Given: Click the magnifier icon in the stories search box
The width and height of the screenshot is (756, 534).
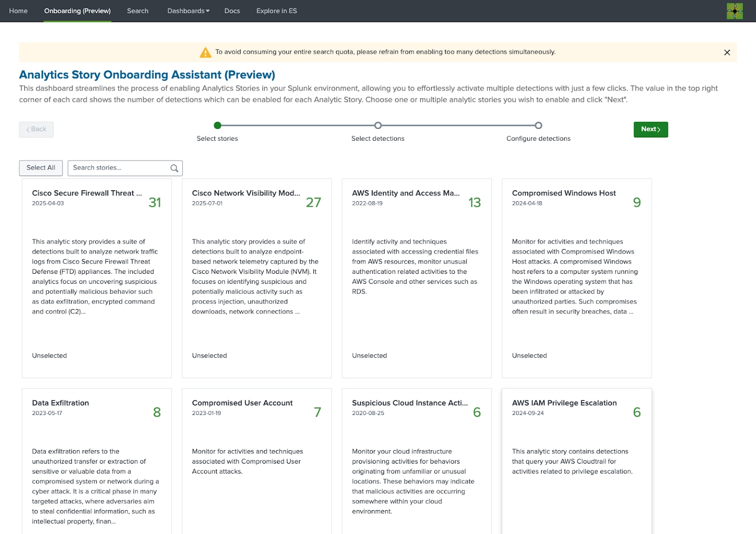Looking at the screenshot, I should [174, 168].
